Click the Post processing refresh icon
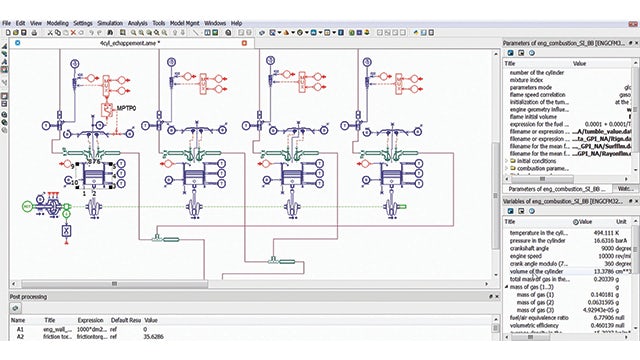This screenshot has width=640, height=360. point(15,308)
